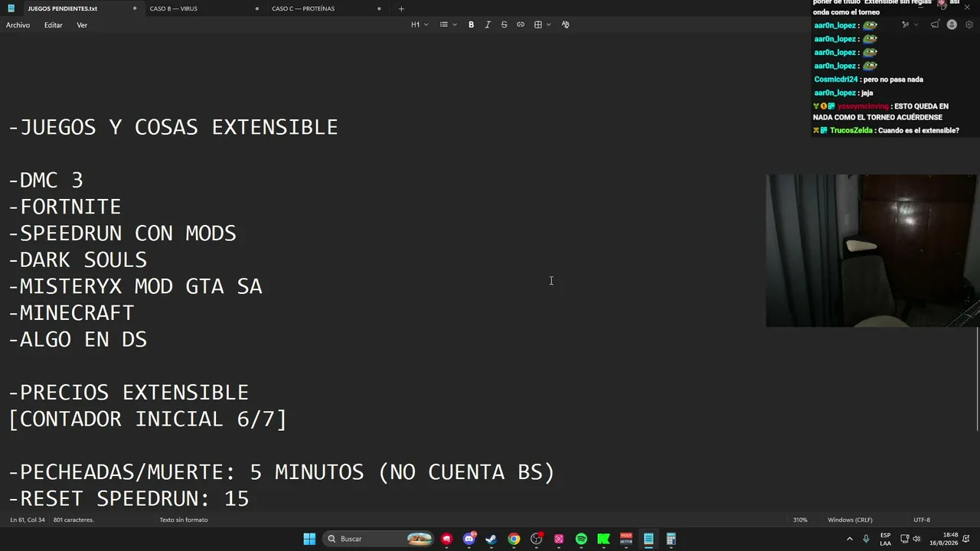The image size is (980, 551).
Task: Open Steam from the taskbar
Action: pos(492,539)
